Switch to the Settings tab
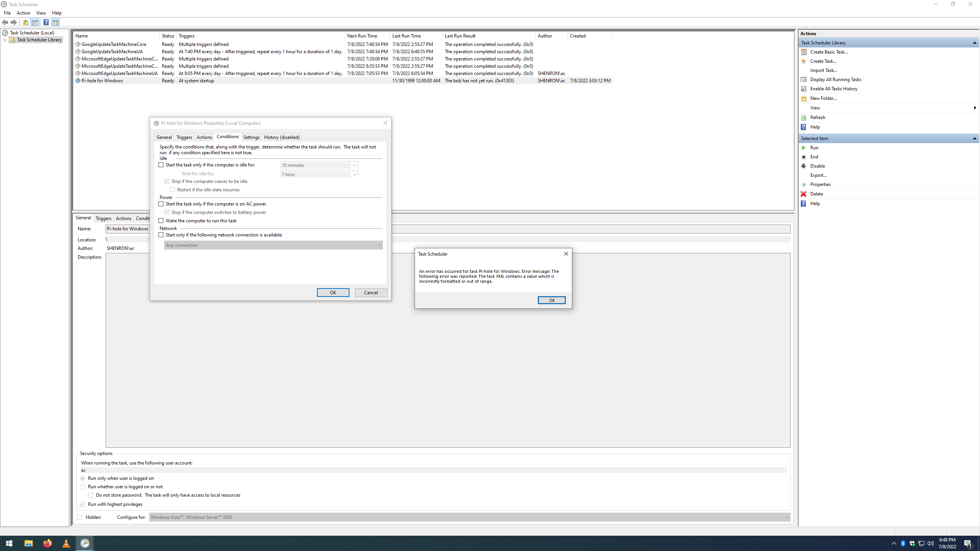The height and width of the screenshot is (551, 980). coord(252,137)
